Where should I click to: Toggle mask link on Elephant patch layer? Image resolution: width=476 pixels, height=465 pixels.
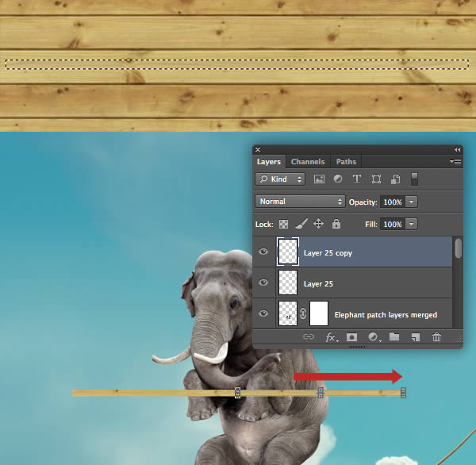[x=303, y=313]
